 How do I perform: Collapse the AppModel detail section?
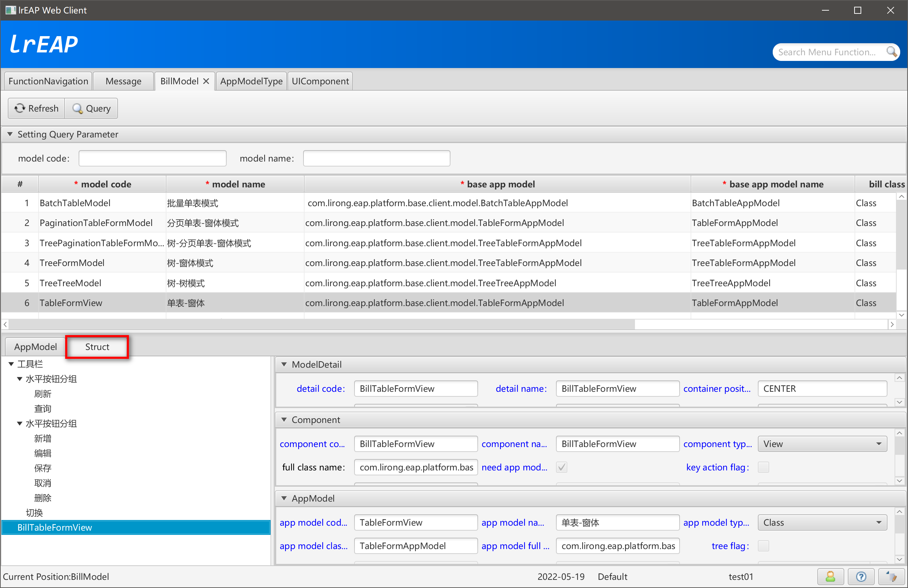tap(284, 498)
